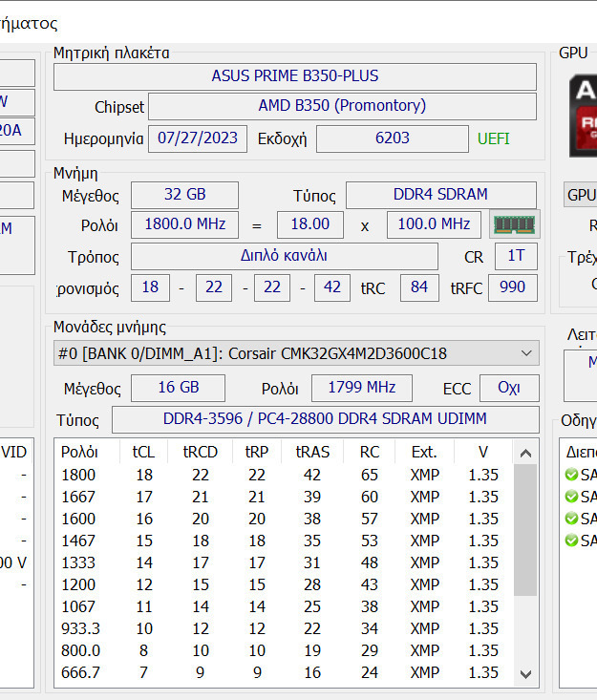Click the 100.0 MHz base clock field

pos(434,224)
